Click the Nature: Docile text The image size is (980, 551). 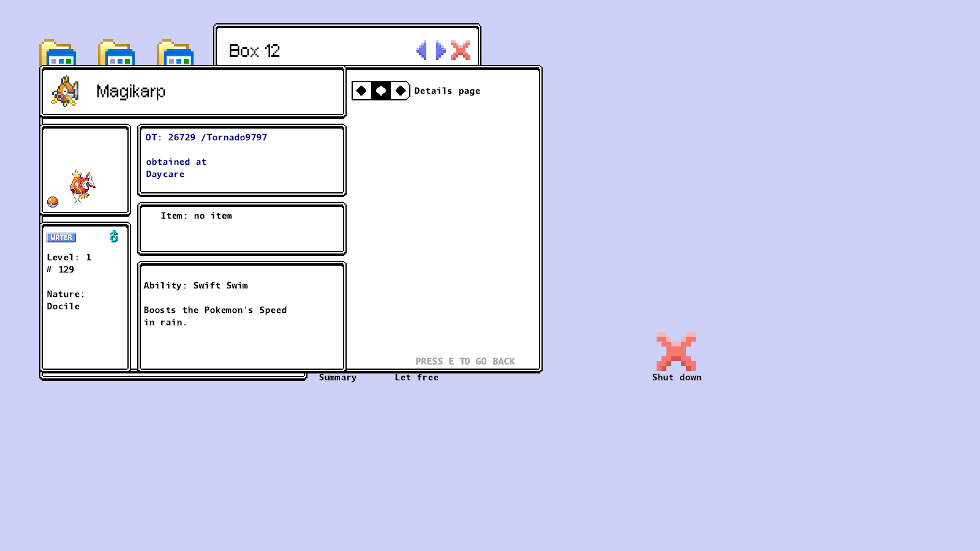66,300
